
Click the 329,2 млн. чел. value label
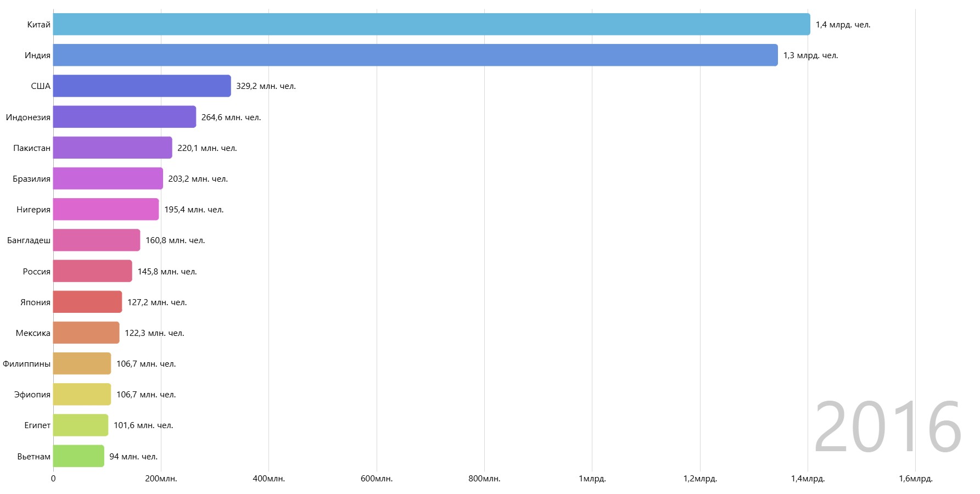(x=266, y=86)
